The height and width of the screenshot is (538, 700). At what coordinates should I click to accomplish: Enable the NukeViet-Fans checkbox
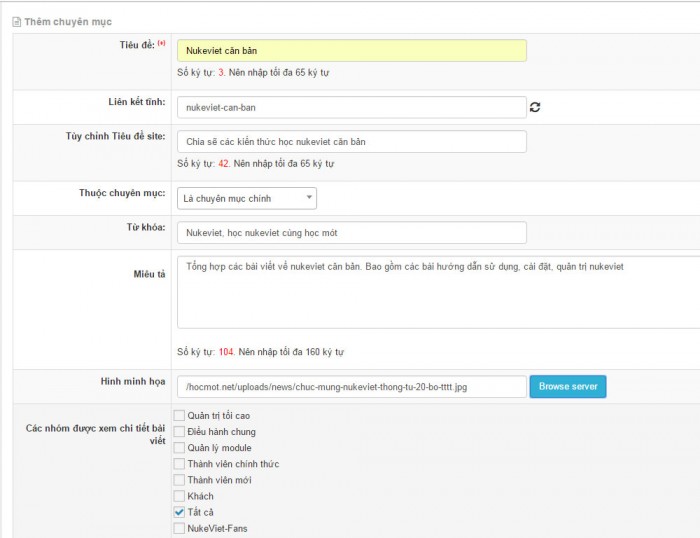[x=179, y=528]
